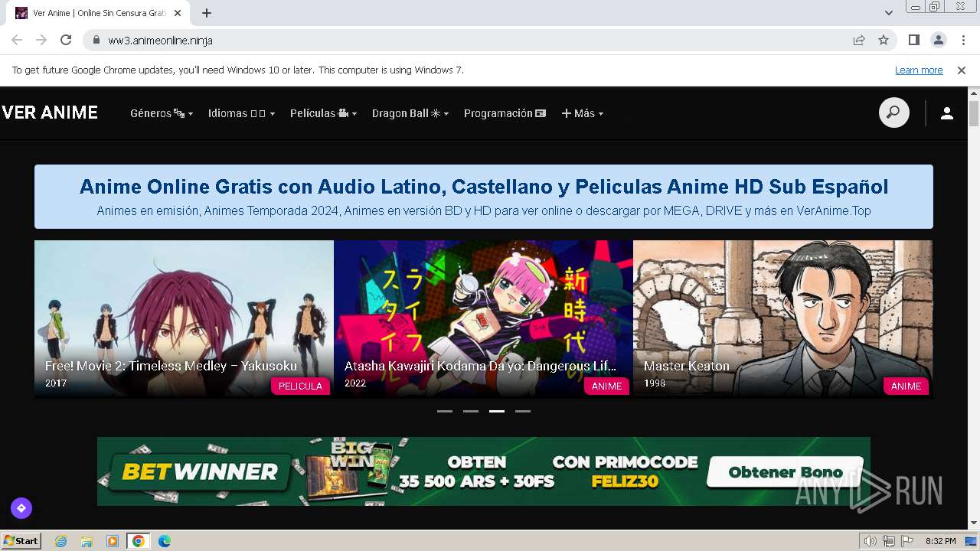This screenshot has height=551, width=980.
Task: Click the Learn more link
Action: (919, 70)
